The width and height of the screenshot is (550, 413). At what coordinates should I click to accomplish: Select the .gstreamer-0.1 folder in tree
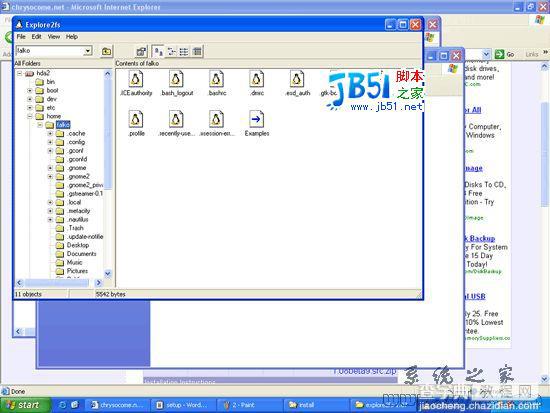80,194
